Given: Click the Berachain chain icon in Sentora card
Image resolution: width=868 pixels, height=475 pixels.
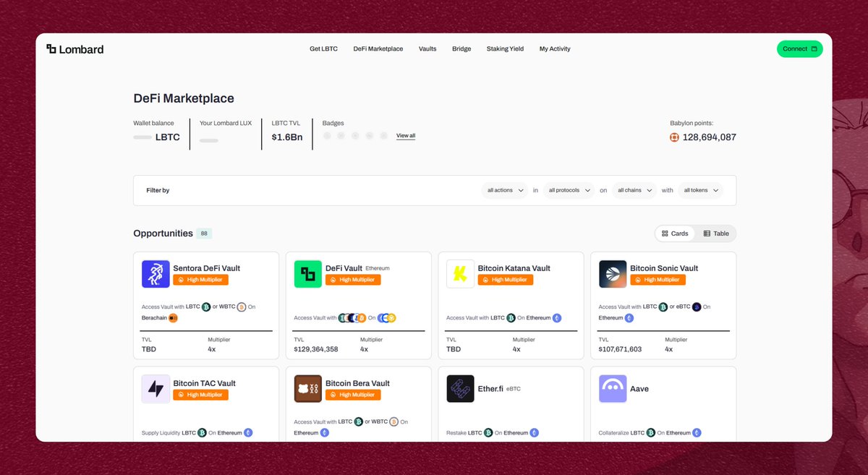Looking at the screenshot, I should tap(173, 318).
